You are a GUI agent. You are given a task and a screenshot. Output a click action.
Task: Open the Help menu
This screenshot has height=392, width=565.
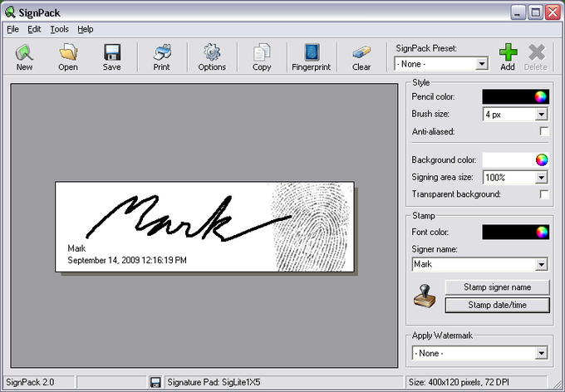(x=86, y=29)
